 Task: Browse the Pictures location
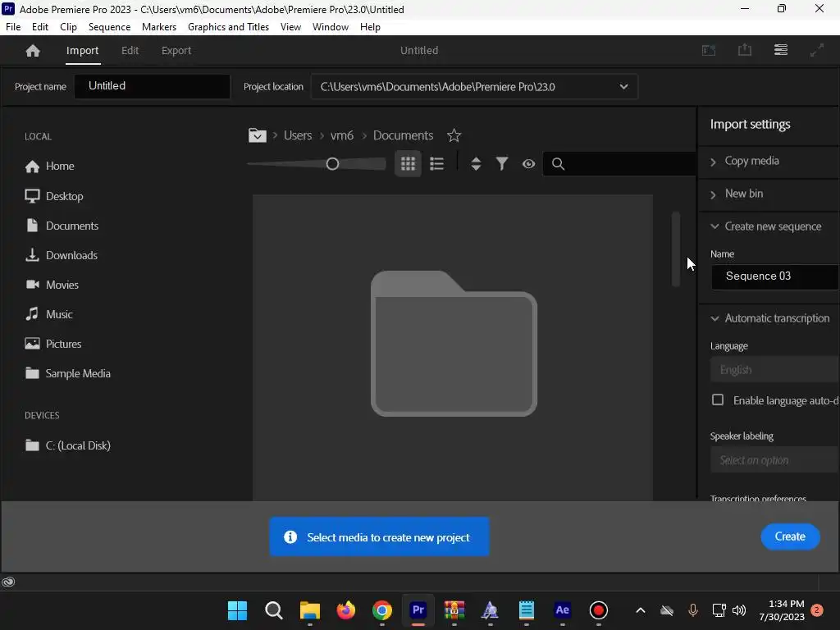tap(52, 344)
